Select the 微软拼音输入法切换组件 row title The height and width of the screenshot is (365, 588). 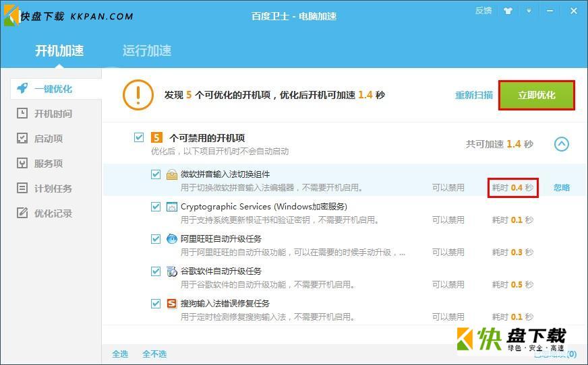225,174
